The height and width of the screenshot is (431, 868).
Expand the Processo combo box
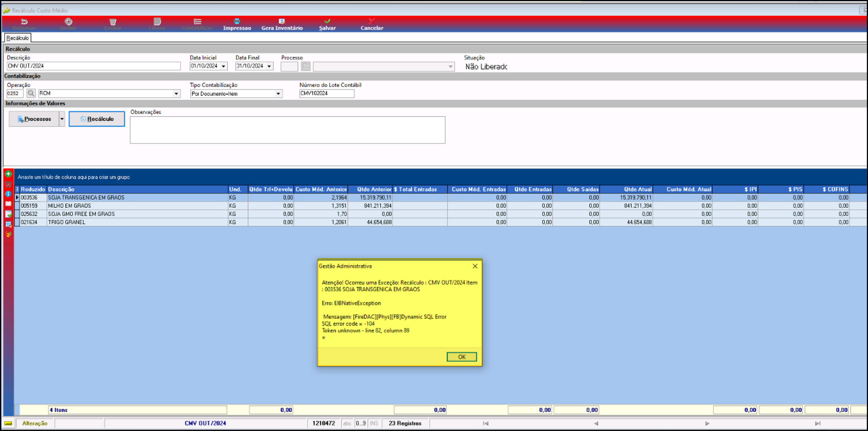450,66
